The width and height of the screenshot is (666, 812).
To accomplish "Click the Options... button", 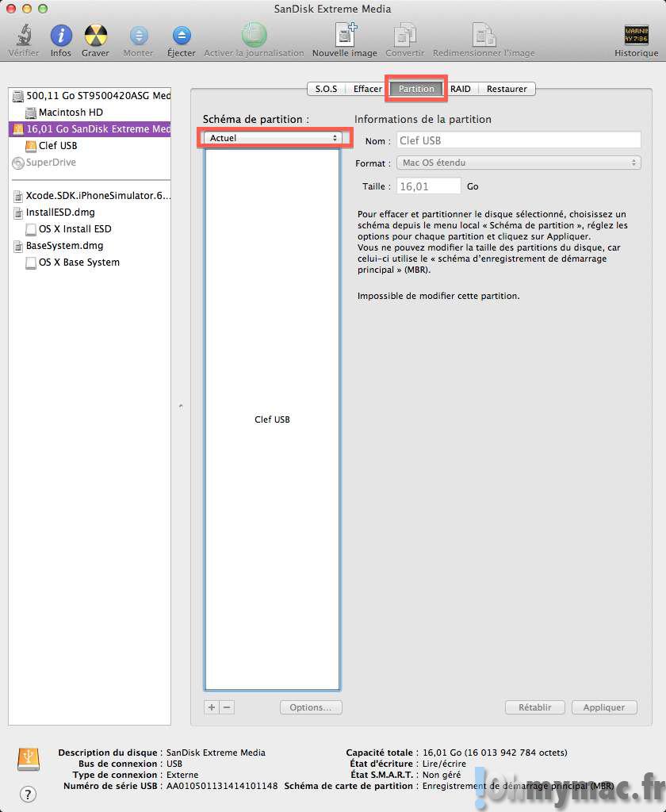I will [311, 707].
